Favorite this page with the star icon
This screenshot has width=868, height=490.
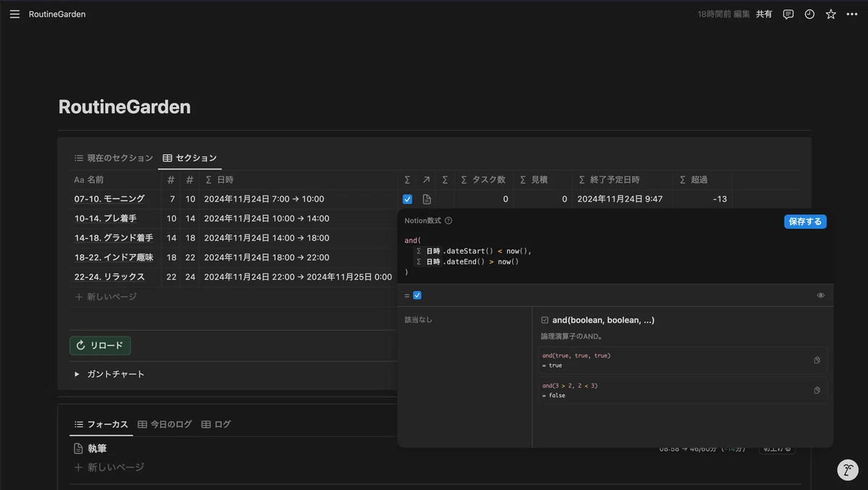pyautogui.click(x=830, y=14)
